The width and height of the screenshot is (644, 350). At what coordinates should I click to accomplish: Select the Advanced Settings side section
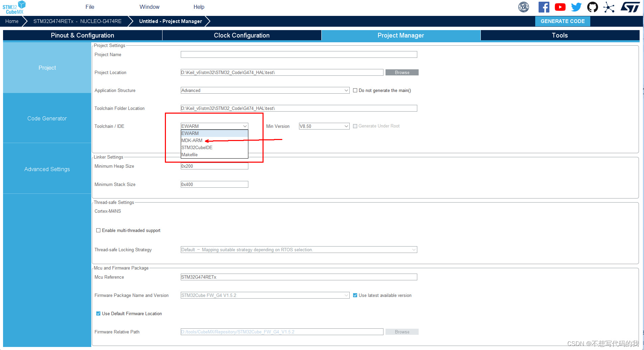[47, 169]
